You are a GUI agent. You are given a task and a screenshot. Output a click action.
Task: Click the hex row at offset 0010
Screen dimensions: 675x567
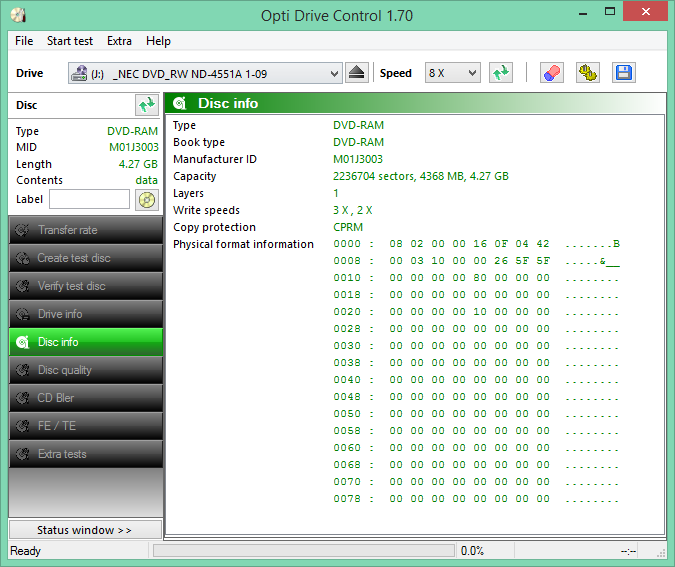pyautogui.click(x=477, y=278)
